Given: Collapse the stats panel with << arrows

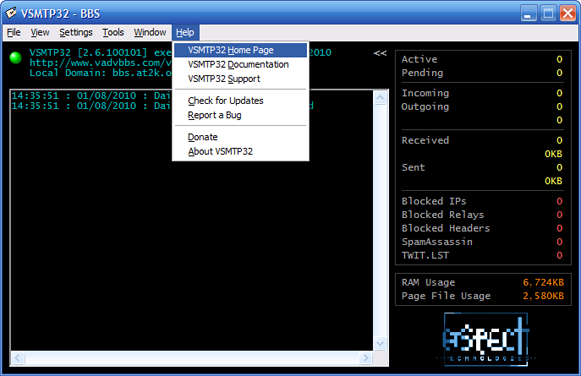Looking at the screenshot, I should [380, 53].
